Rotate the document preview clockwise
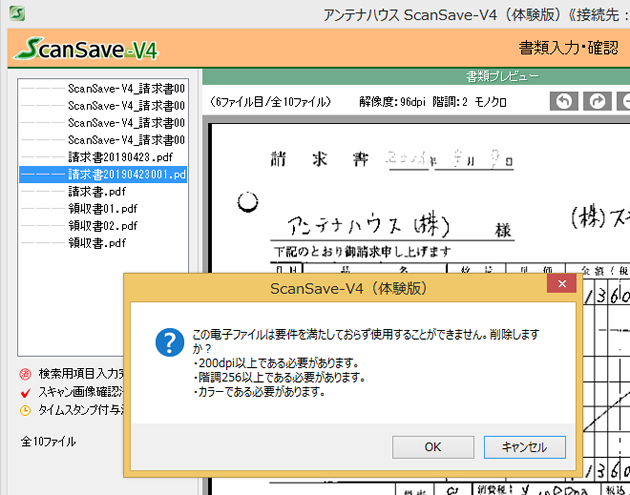The width and height of the screenshot is (630, 495). pyautogui.click(x=597, y=101)
